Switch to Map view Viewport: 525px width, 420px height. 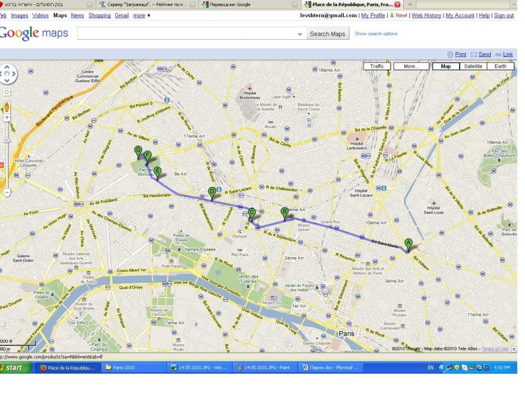tap(445, 66)
